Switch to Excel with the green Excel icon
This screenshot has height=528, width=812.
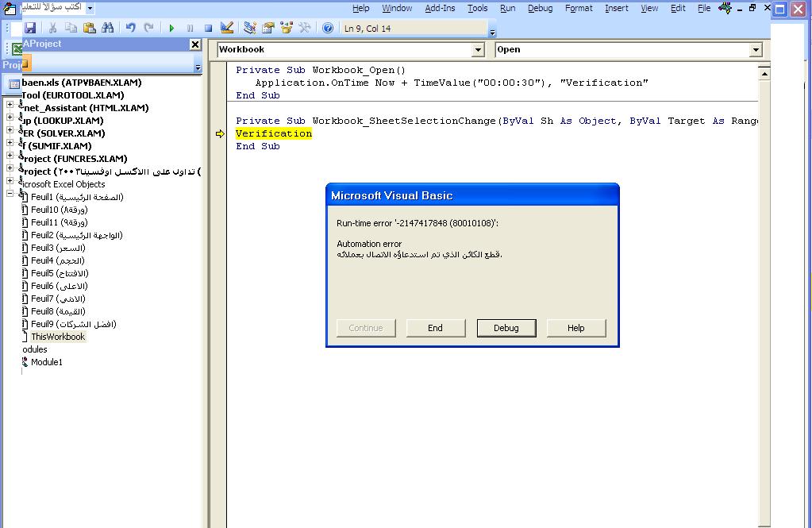click(x=17, y=49)
